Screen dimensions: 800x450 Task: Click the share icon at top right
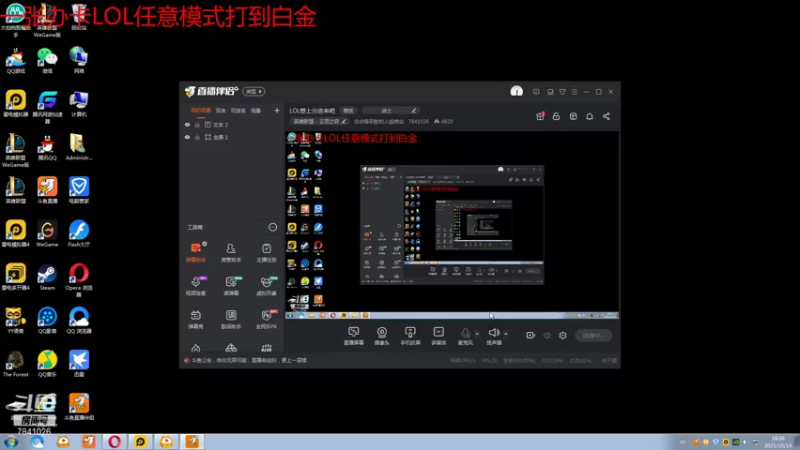tap(606, 116)
